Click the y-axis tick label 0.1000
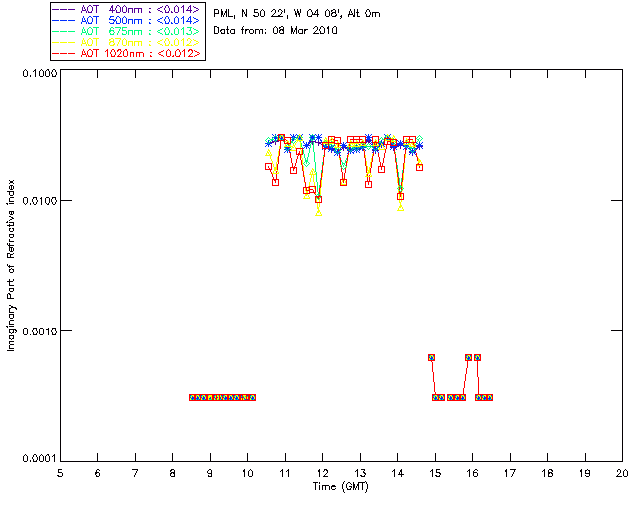Image resolution: width=640 pixels, height=512 pixels. [40, 73]
